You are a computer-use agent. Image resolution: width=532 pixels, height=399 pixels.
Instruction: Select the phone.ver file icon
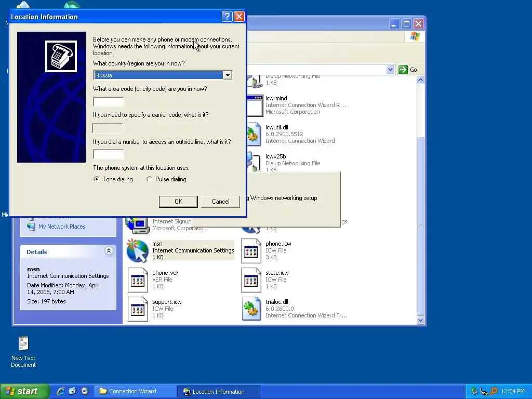tap(138, 280)
